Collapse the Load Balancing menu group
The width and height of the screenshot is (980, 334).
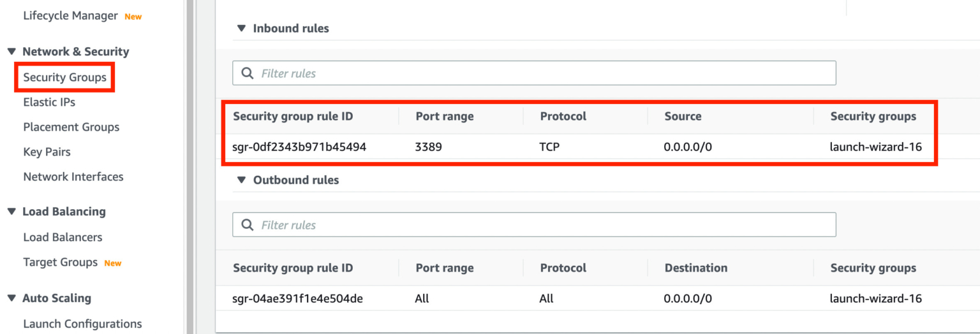pyautogui.click(x=11, y=212)
